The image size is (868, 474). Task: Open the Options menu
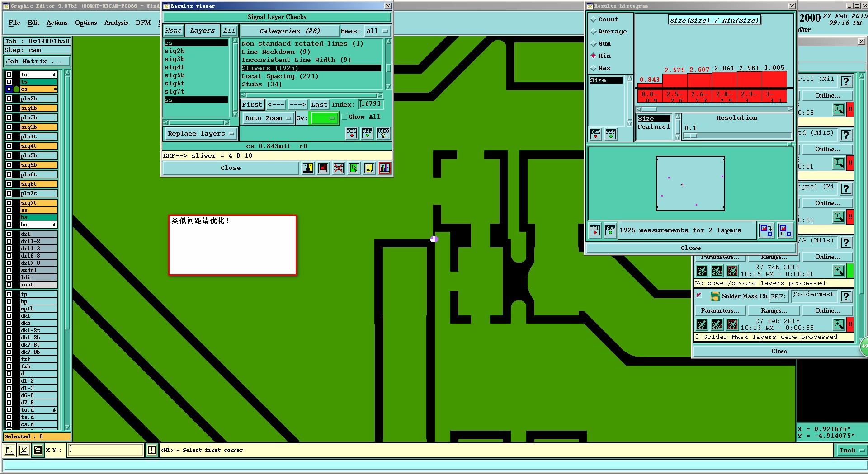pyautogui.click(x=86, y=23)
